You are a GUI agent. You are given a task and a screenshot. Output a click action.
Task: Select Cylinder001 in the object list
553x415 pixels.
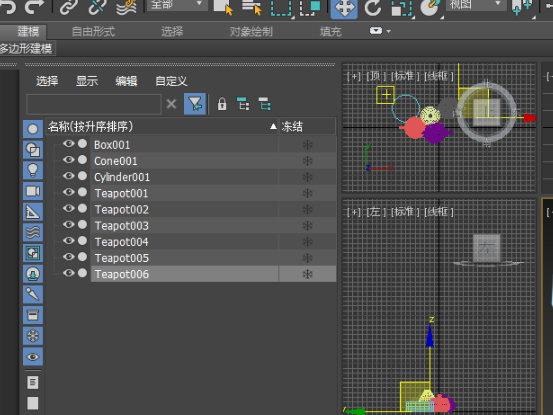pyautogui.click(x=122, y=177)
